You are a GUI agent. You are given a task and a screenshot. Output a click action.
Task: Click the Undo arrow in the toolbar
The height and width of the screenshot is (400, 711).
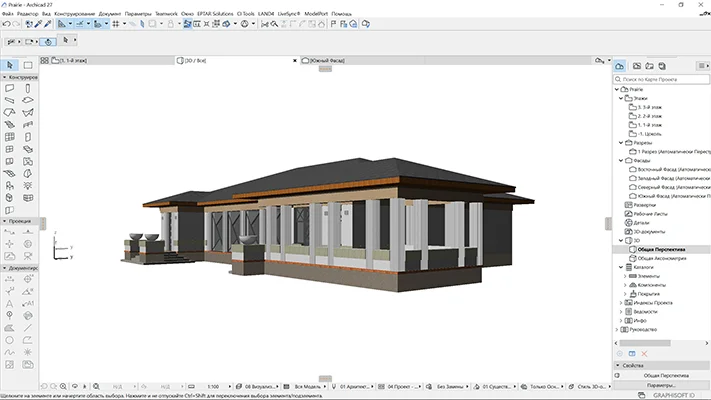point(9,23)
